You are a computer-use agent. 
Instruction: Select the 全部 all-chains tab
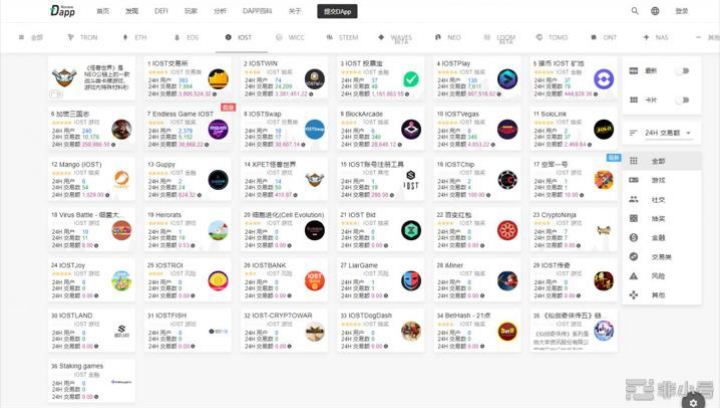[x=31, y=37]
